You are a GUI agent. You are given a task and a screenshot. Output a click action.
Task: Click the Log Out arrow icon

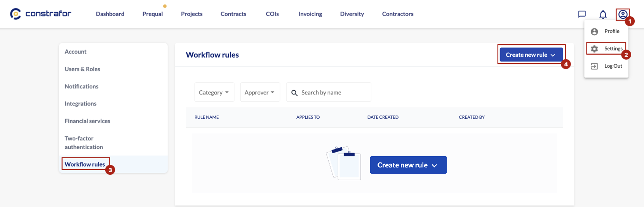(x=594, y=66)
